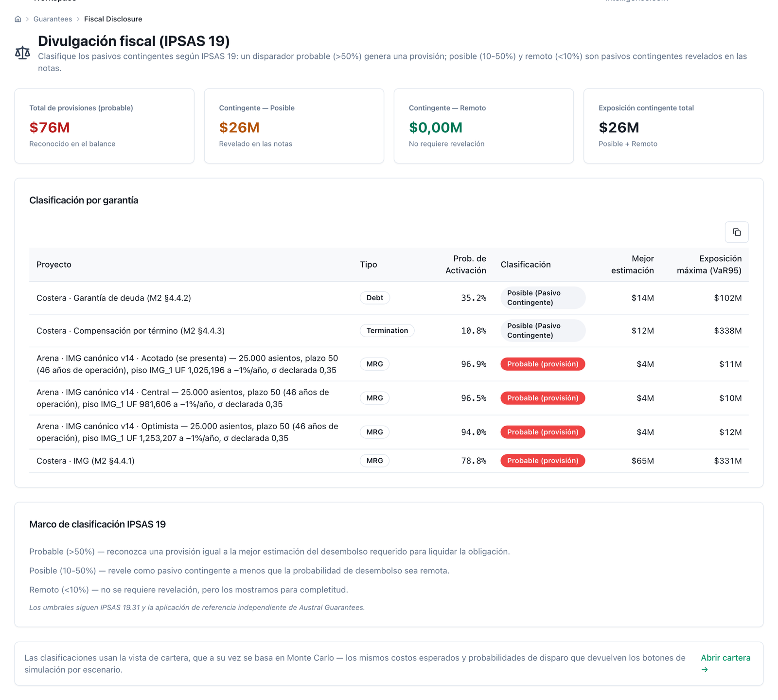778x700 pixels.
Task: Click the $10M maximum exposure value
Action: [x=730, y=398]
